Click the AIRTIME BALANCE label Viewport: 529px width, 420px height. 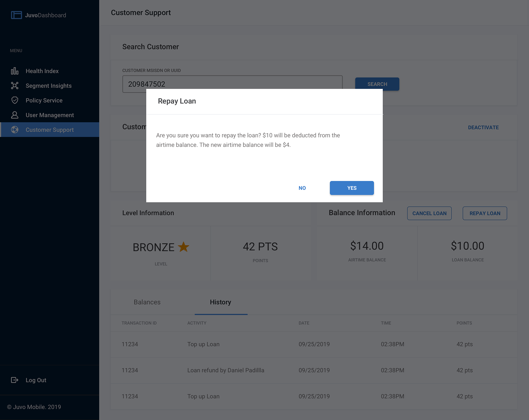(367, 260)
